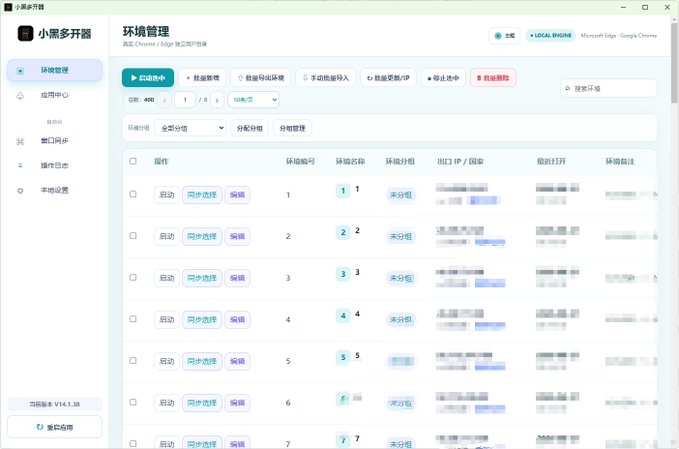Go to previous page arrow
This screenshot has width=679, height=449.
165,100
